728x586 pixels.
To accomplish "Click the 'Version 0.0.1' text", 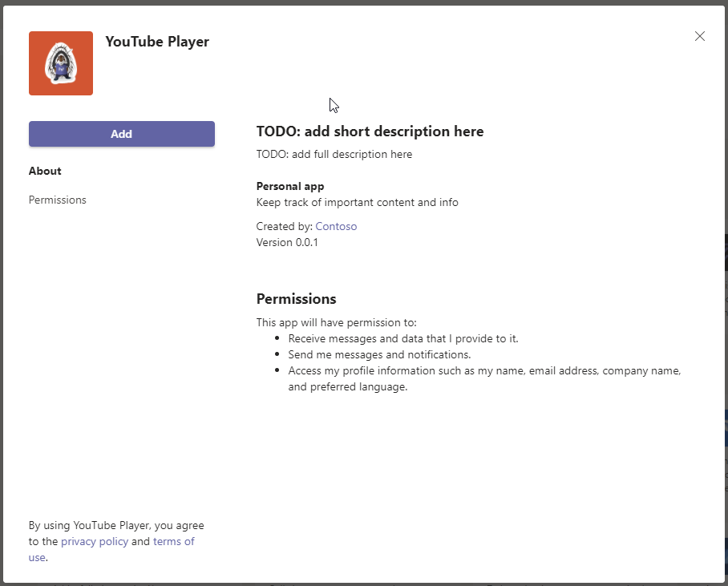I will pyautogui.click(x=287, y=242).
